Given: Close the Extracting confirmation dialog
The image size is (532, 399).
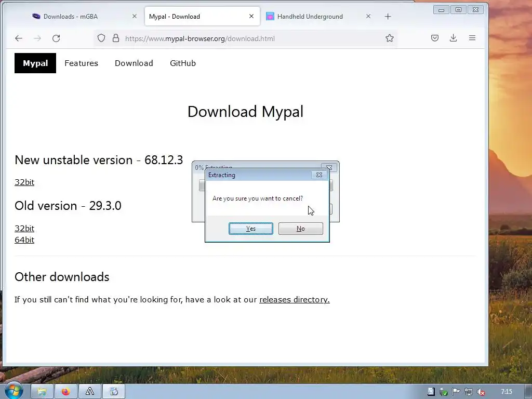Looking at the screenshot, I should pyautogui.click(x=319, y=175).
